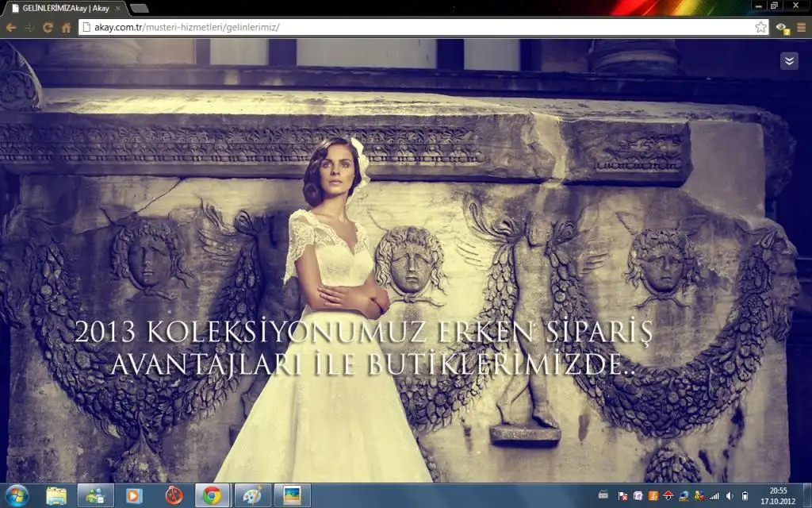Viewport: 812px width, 508px height.
Task: Open the photo viewer taskbar item
Action: point(292,496)
